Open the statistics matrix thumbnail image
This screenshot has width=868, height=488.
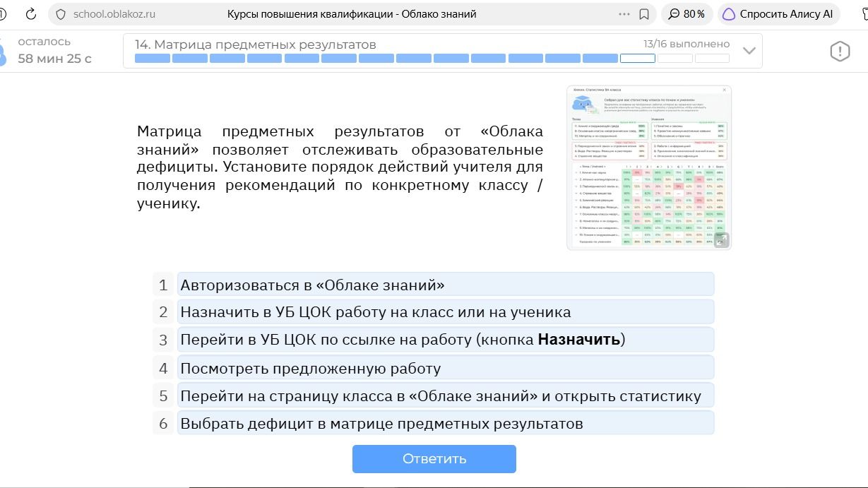(x=649, y=168)
